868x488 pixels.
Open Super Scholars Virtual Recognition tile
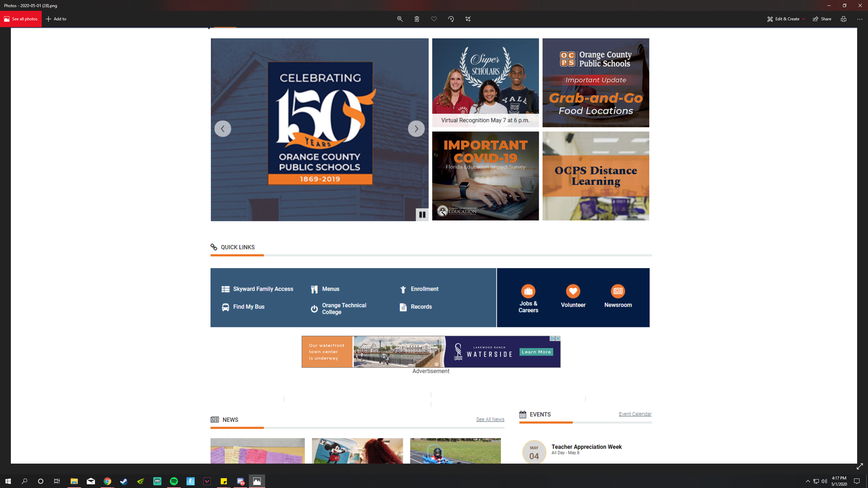tap(485, 83)
